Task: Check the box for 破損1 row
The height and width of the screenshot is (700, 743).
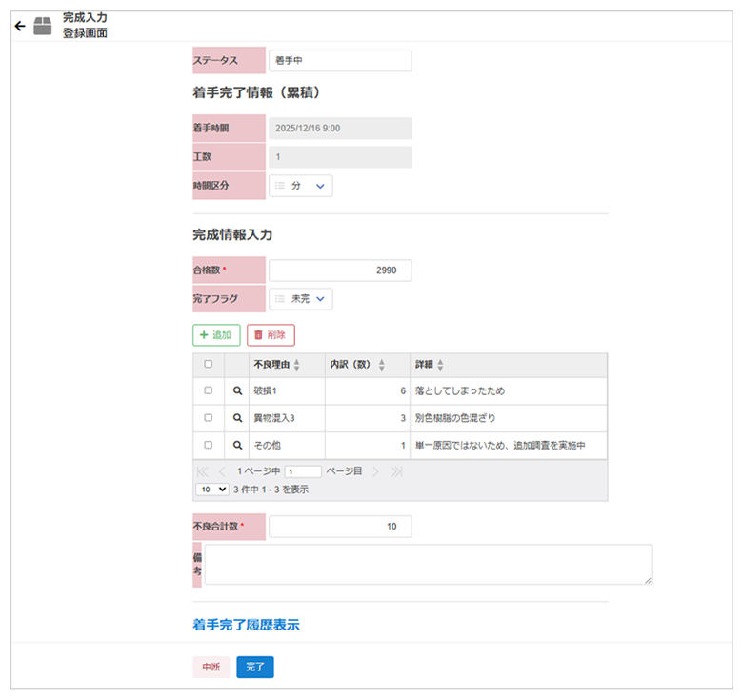Action: click(209, 391)
